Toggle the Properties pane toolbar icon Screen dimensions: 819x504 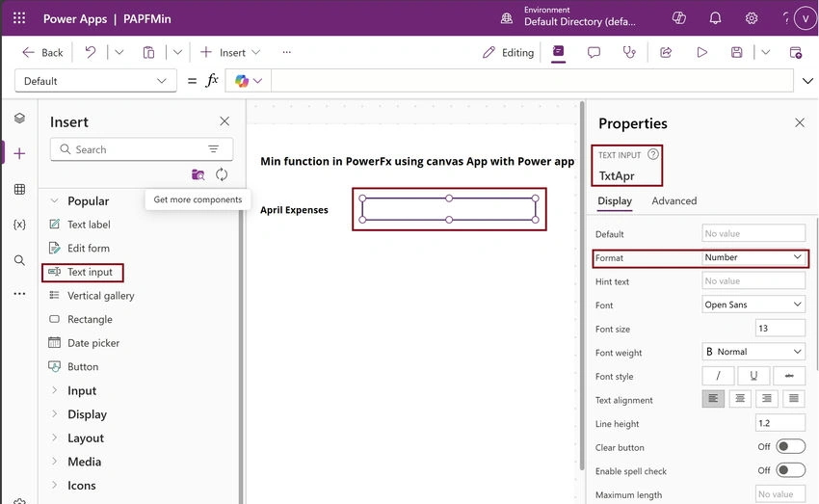tap(558, 51)
